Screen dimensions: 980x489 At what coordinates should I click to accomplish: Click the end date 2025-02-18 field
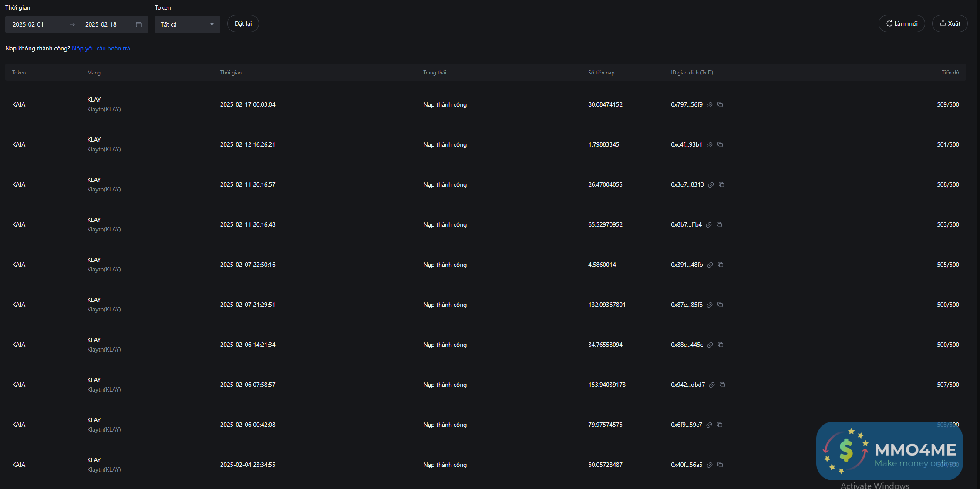[101, 24]
